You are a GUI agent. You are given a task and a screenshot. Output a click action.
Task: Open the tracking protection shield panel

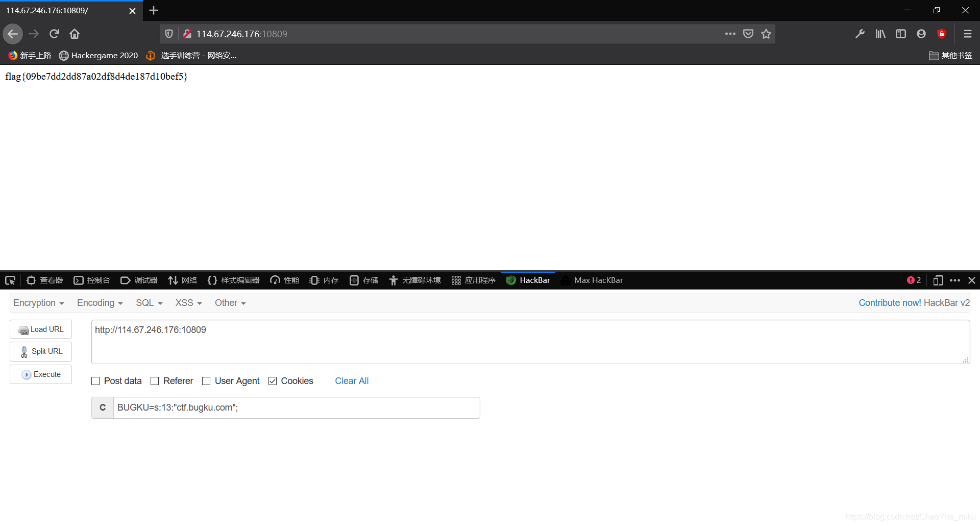coord(168,34)
